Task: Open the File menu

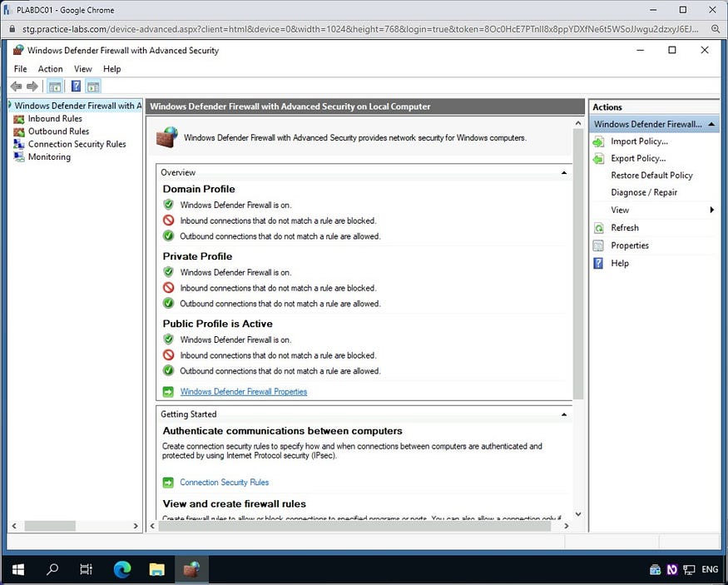Action: (21, 69)
